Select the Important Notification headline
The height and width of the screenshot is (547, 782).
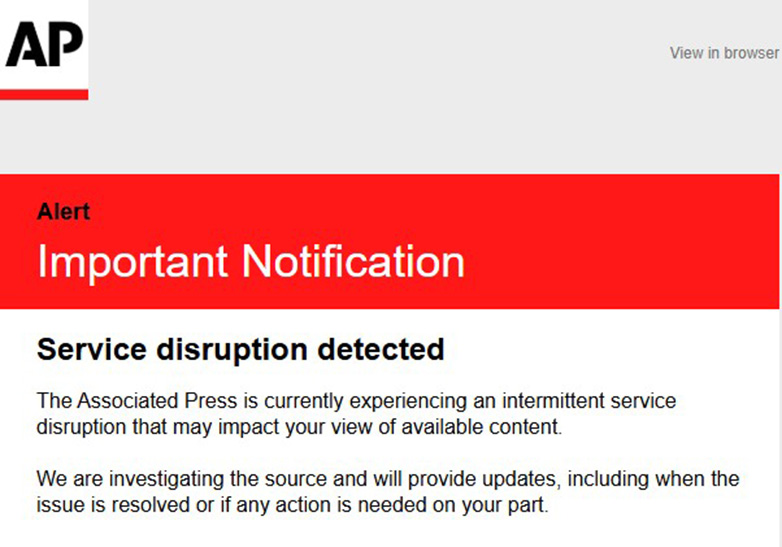click(250, 262)
